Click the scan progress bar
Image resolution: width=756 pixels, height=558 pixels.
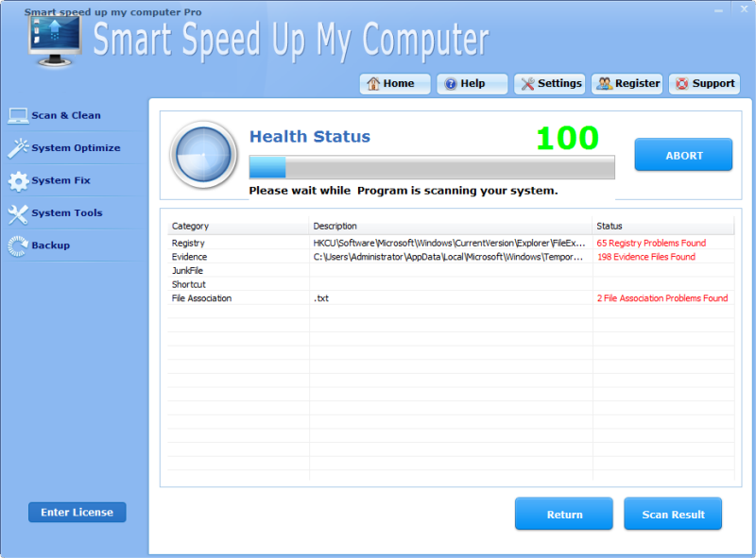(x=432, y=167)
